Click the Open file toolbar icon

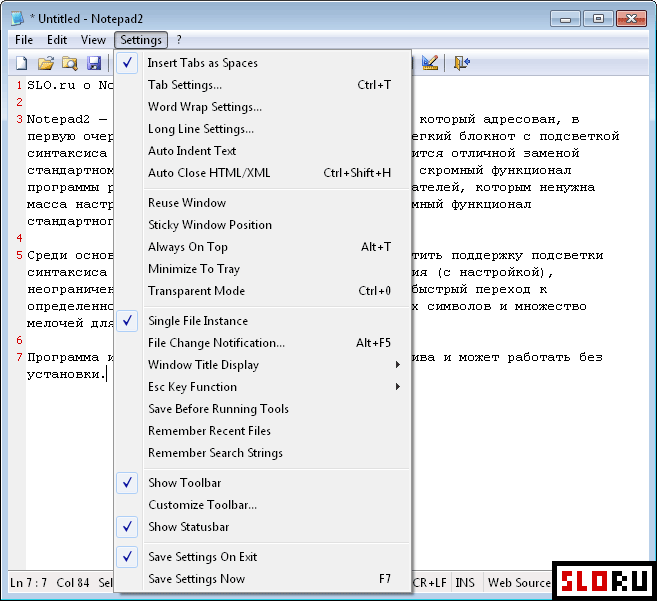tap(46, 63)
